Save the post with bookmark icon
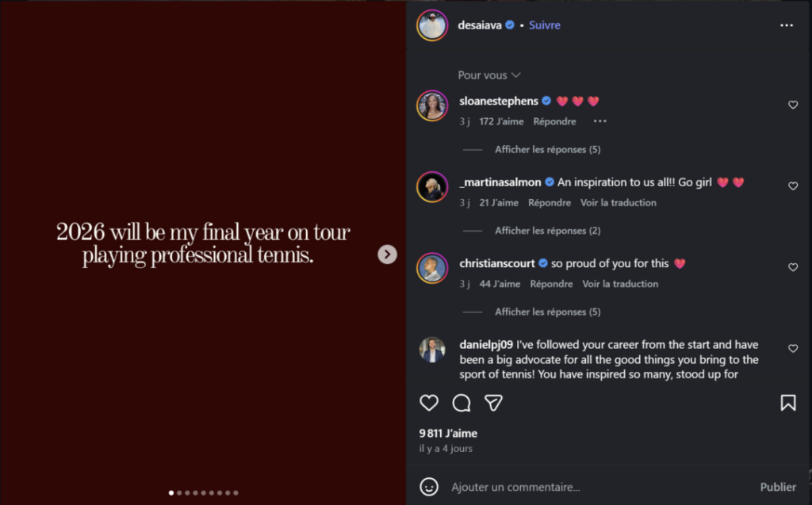Image resolution: width=812 pixels, height=505 pixels. (x=788, y=403)
